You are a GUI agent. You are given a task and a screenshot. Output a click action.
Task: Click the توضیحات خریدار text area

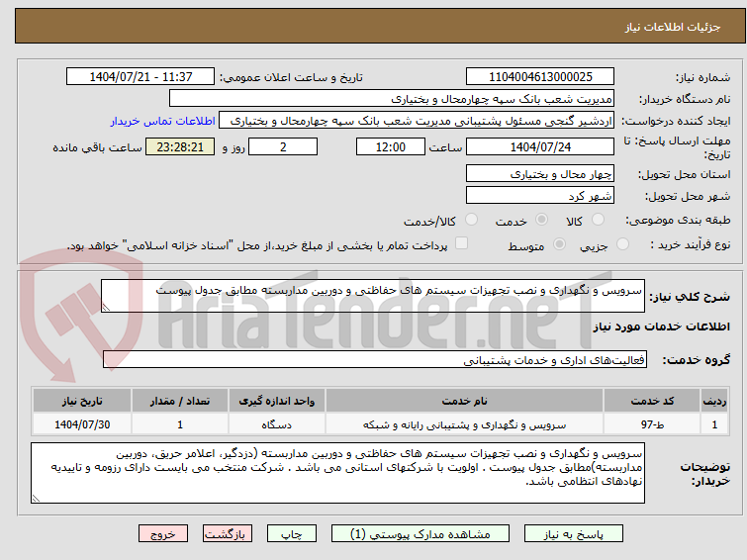337,473
